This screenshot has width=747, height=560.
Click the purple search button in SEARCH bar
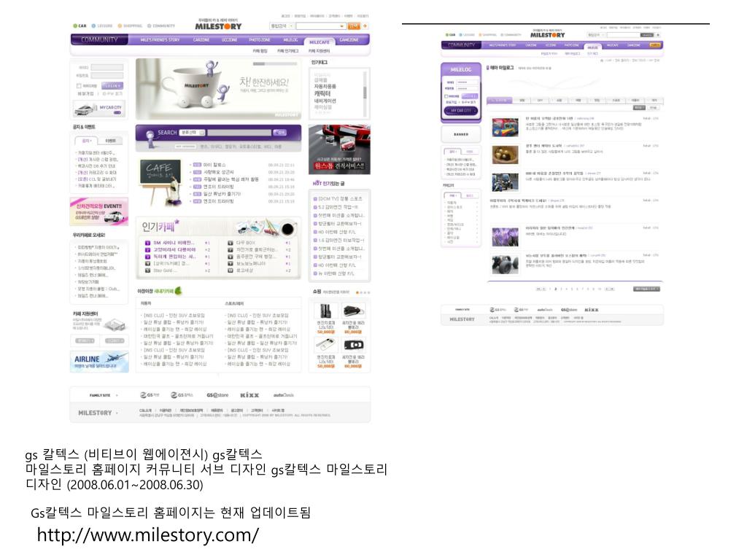tap(279, 133)
